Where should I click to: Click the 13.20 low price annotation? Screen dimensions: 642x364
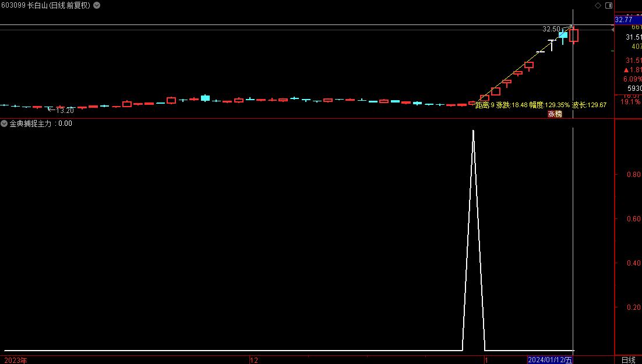tap(65, 111)
